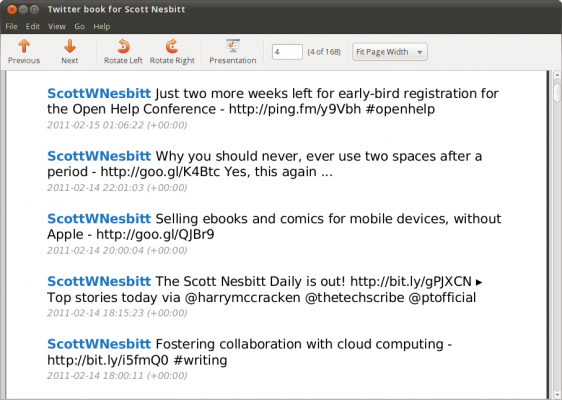Click ScottWNesbitt name in two spaces tweet
This screenshot has width=562, height=400.
[x=99, y=156]
